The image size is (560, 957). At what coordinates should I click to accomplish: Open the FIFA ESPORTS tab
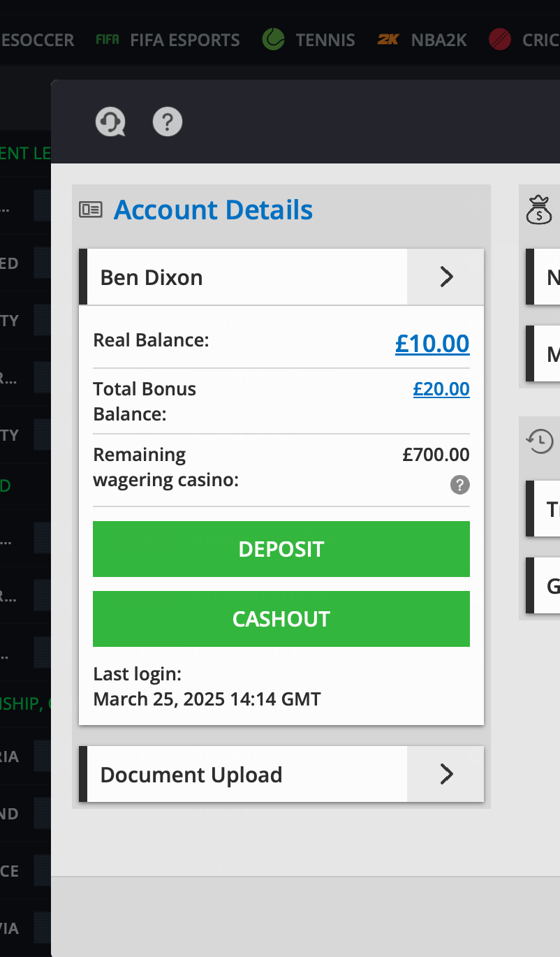(184, 40)
